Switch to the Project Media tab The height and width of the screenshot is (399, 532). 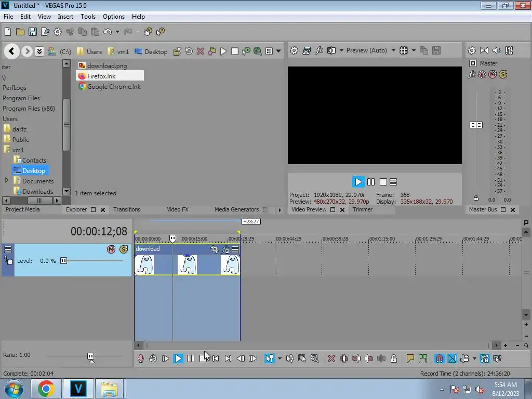(22, 209)
